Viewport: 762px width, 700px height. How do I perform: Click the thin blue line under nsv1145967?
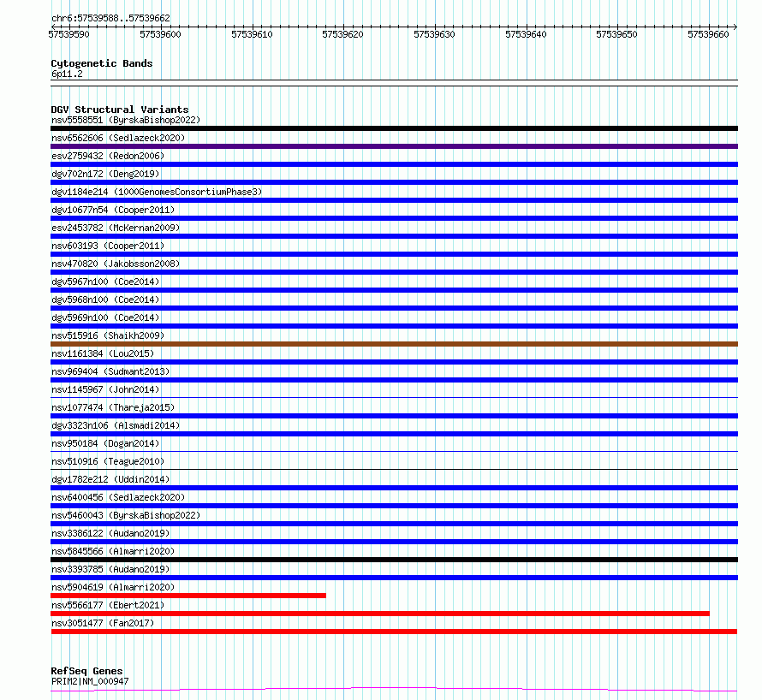[x=394, y=398]
